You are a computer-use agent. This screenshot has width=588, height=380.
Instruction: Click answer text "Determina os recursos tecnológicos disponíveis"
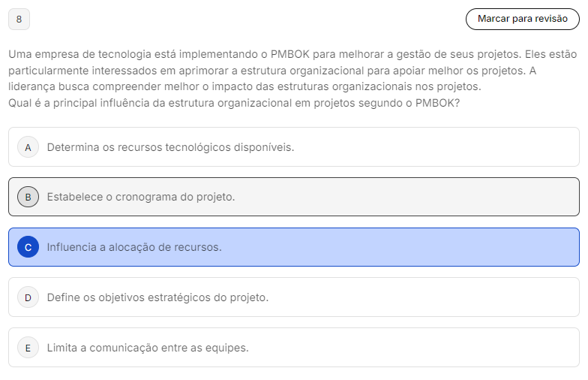click(170, 147)
